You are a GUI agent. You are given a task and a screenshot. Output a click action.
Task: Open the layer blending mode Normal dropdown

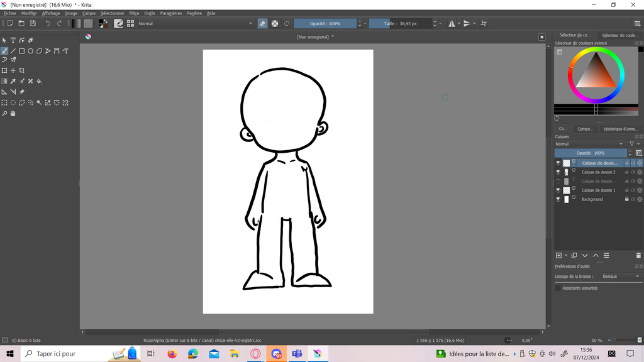click(590, 144)
